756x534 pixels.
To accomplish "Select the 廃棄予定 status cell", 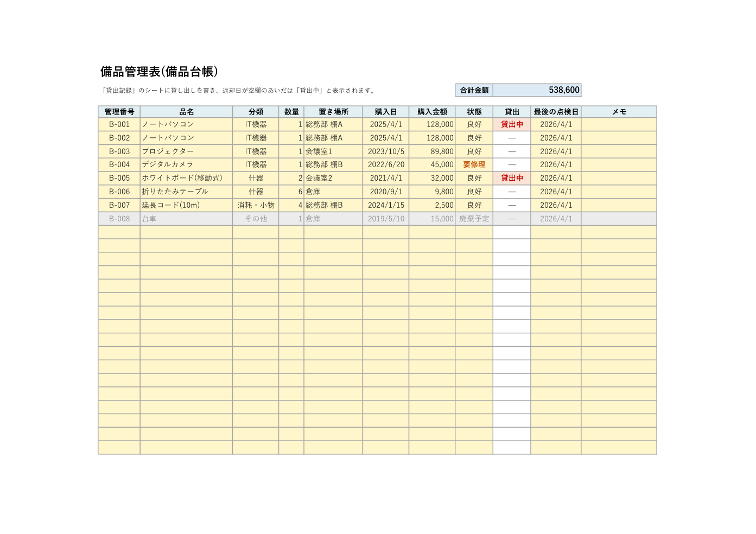I will click(x=474, y=219).
